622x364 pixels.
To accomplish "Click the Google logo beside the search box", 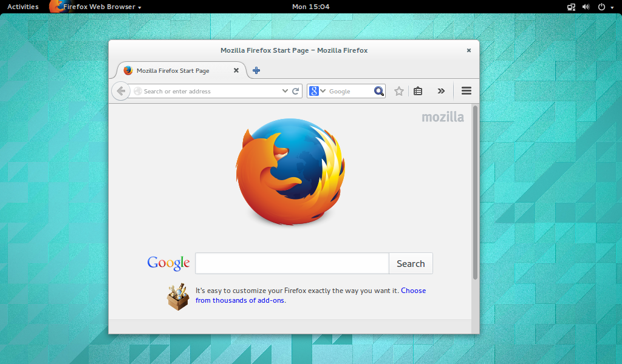I will [x=168, y=263].
